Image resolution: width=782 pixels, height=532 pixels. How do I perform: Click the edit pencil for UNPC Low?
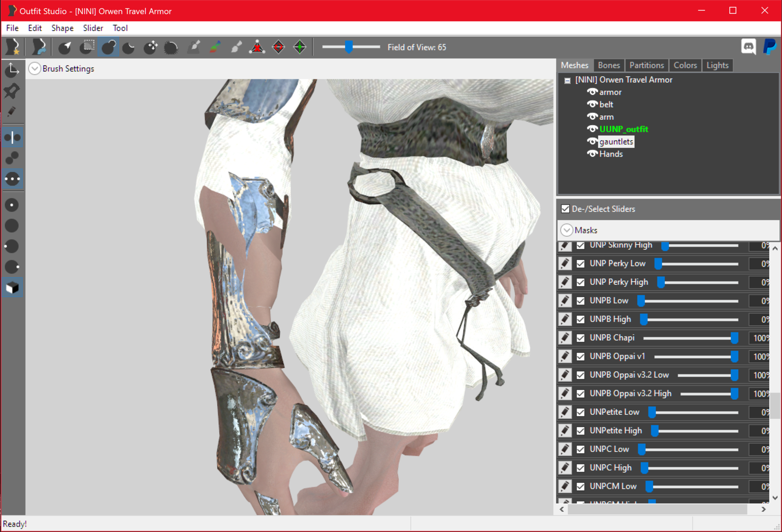click(565, 449)
